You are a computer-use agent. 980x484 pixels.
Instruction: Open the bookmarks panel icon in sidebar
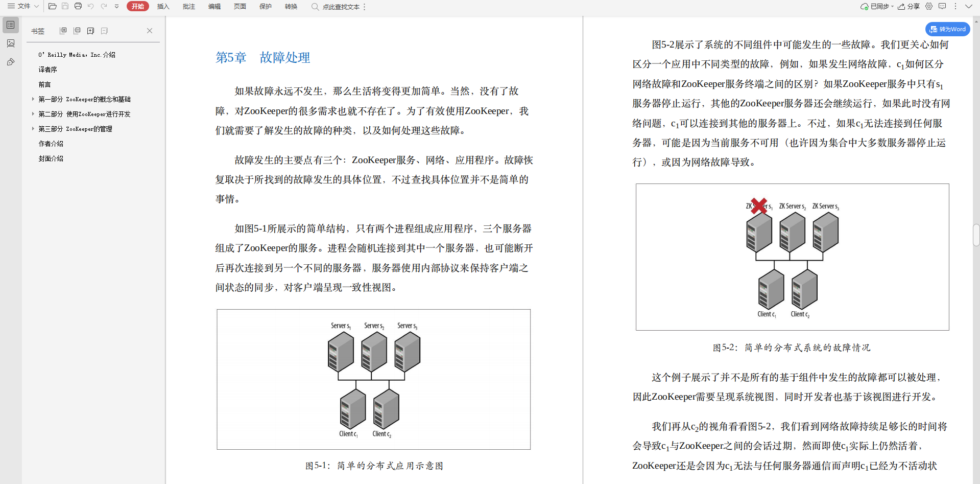coord(10,25)
